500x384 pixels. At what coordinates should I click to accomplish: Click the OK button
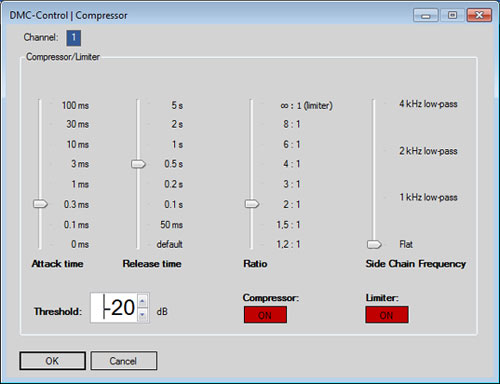(x=52, y=361)
